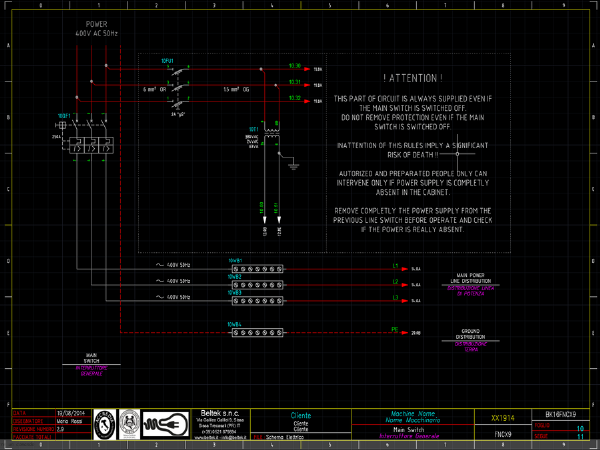Select the 'RISK OF DEATH !!' warning line
600x450 pixels.
coord(413,155)
